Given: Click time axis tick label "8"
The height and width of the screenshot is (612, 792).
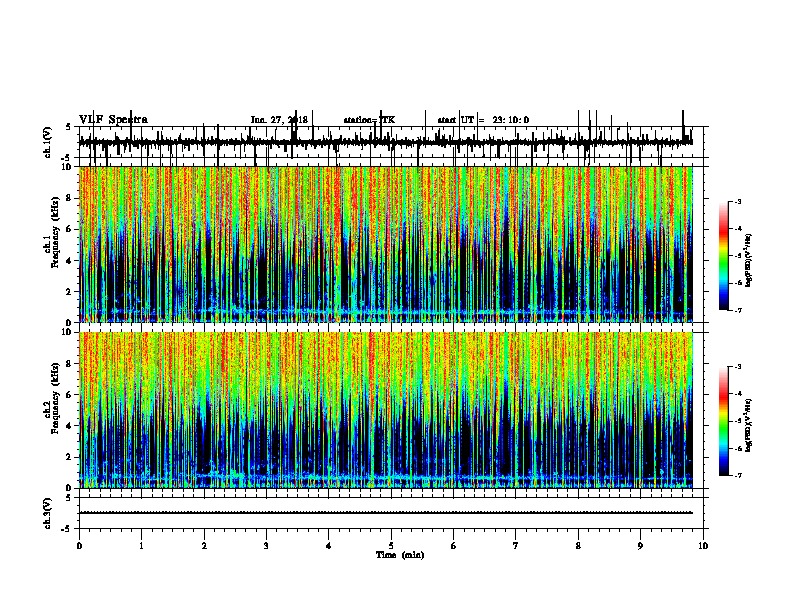Looking at the screenshot, I should pos(578,546).
